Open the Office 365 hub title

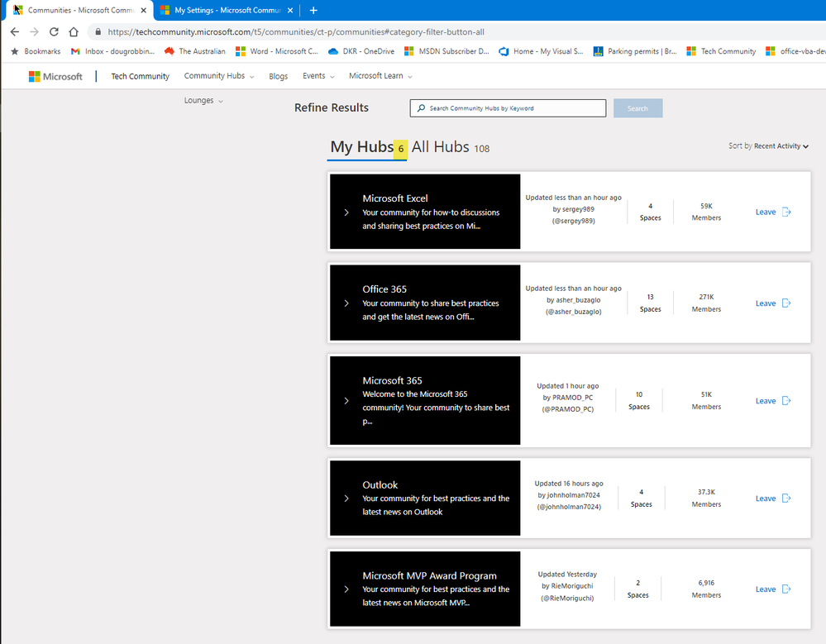tap(384, 289)
